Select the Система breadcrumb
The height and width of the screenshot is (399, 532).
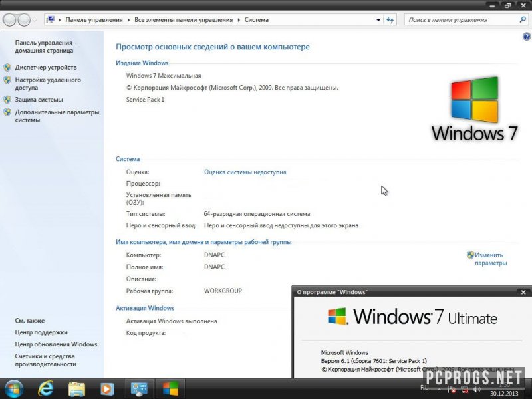point(257,20)
